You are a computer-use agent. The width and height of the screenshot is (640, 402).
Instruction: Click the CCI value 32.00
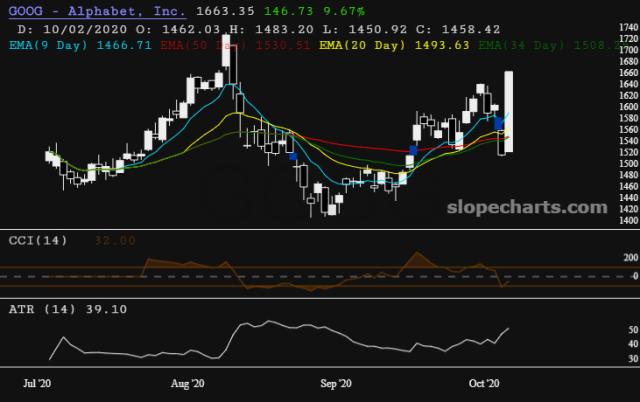(x=115, y=240)
